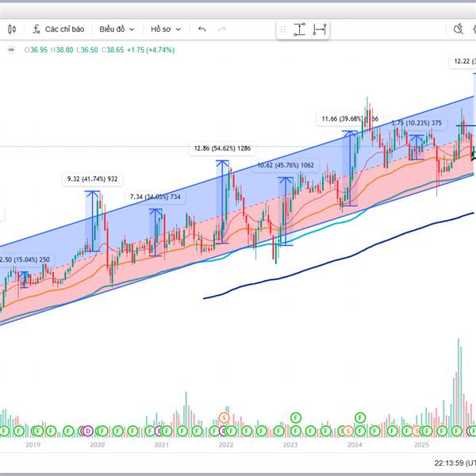
Task: Click the 2021 label on time axis
Action: (162, 445)
